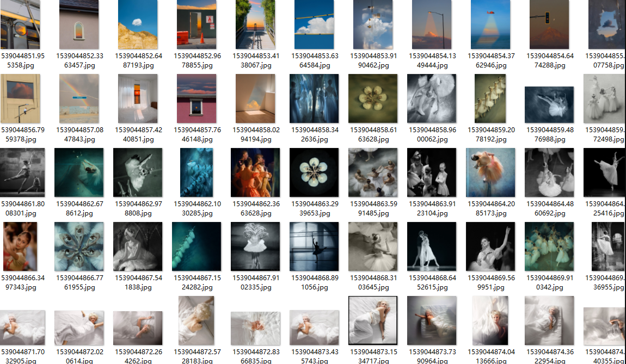Viewport: 626px width, 364px height.
Task: Select the pas de deux couple thumbnail
Action: [x=432, y=246]
